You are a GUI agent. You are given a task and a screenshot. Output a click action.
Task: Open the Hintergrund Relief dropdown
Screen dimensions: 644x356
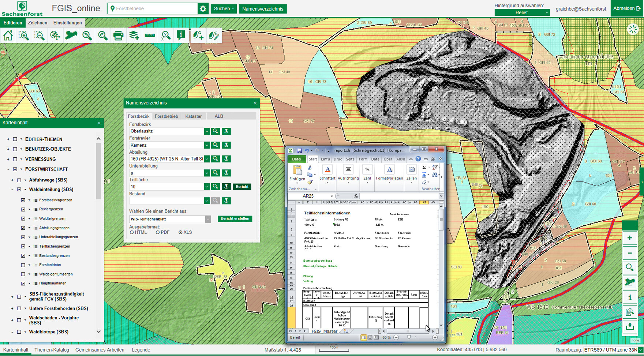pos(522,12)
